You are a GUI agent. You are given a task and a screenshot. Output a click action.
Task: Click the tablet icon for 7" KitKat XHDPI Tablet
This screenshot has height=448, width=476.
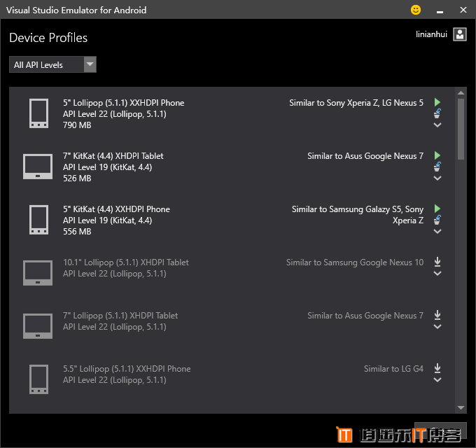pyautogui.click(x=38, y=167)
